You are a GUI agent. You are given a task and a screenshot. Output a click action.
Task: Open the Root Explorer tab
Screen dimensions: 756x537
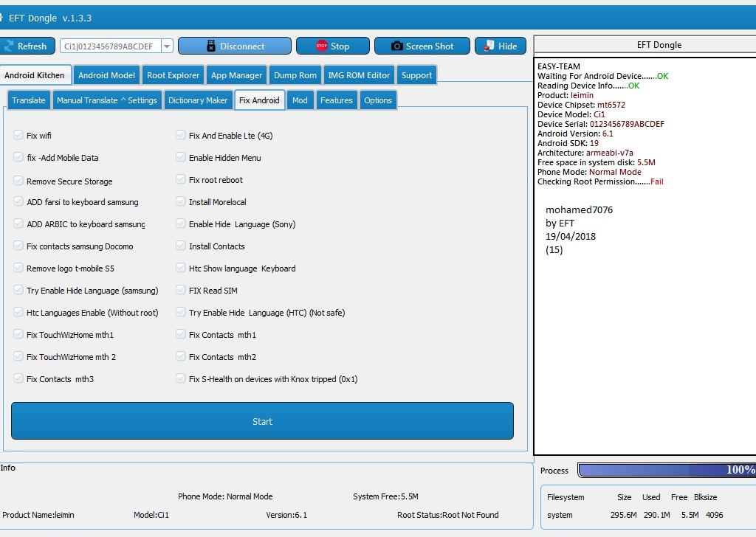coord(173,75)
